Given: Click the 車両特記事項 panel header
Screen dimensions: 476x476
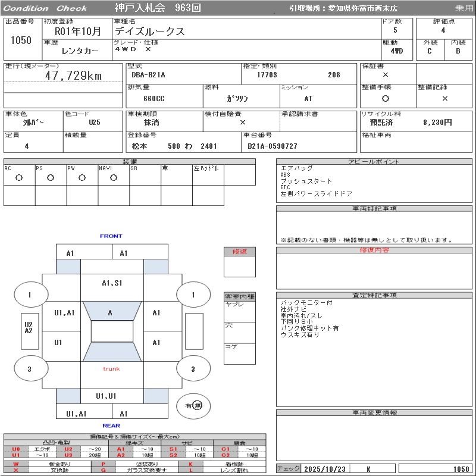Looking at the screenshot, I should click(375, 209).
